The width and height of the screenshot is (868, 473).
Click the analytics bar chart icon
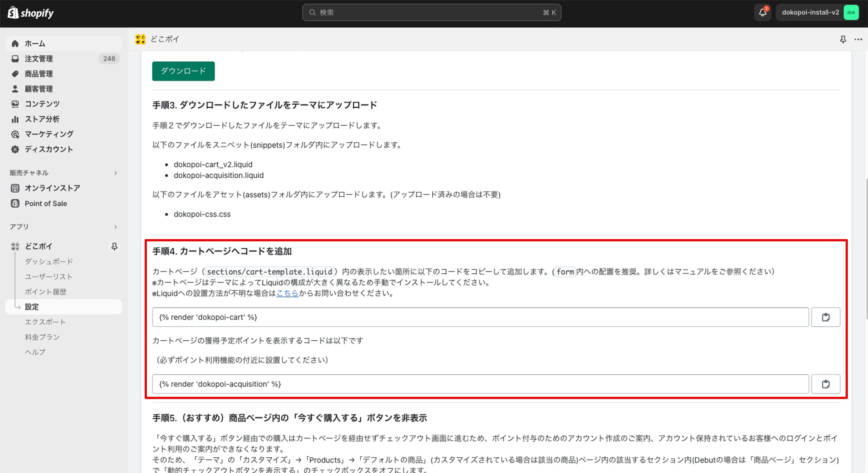[x=15, y=119]
